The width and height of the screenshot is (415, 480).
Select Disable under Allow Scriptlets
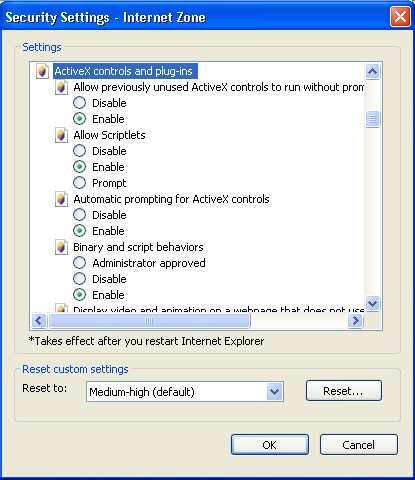click(x=79, y=151)
